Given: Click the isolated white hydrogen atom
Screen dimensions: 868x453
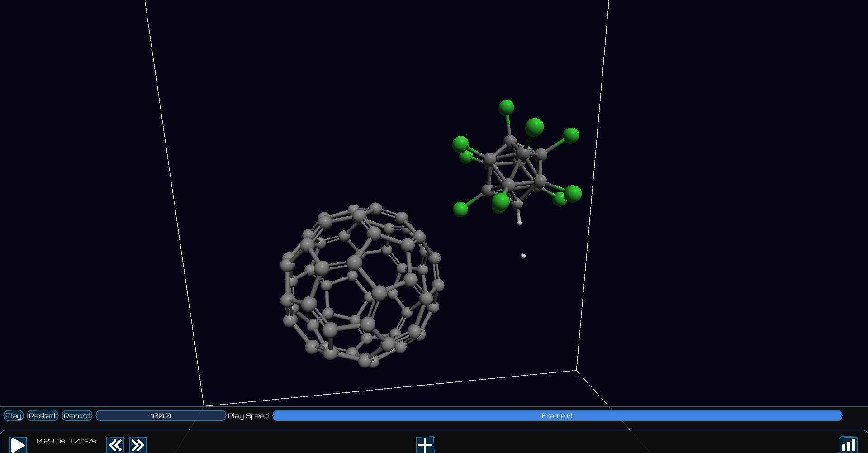Looking at the screenshot, I should point(523,256).
